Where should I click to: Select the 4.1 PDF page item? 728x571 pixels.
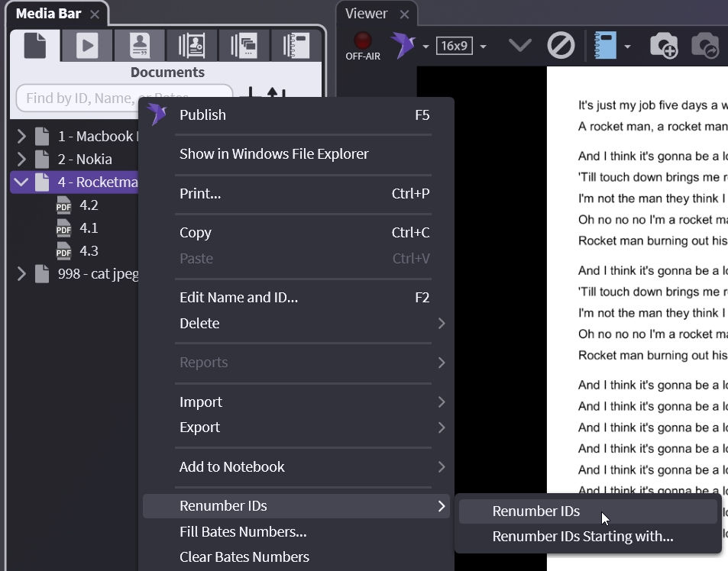tap(89, 227)
